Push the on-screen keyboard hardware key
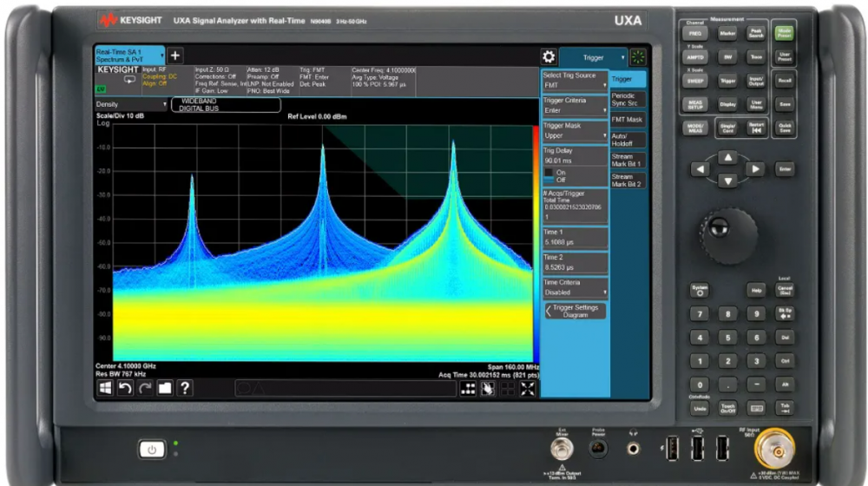The height and width of the screenshot is (486, 868). [x=756, y=409]
